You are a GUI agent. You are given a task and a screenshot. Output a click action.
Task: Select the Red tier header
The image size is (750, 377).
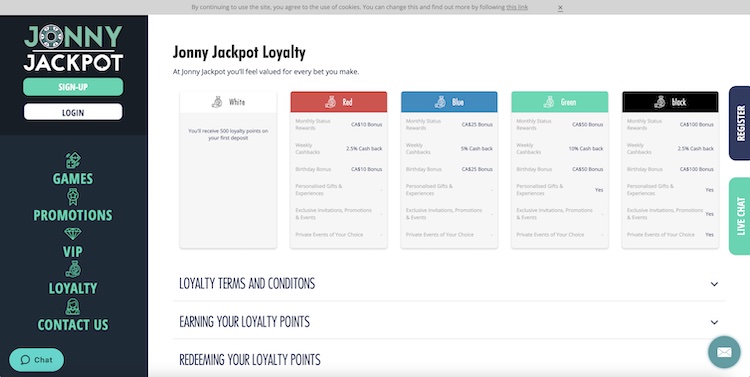click(x=339, y=102)
